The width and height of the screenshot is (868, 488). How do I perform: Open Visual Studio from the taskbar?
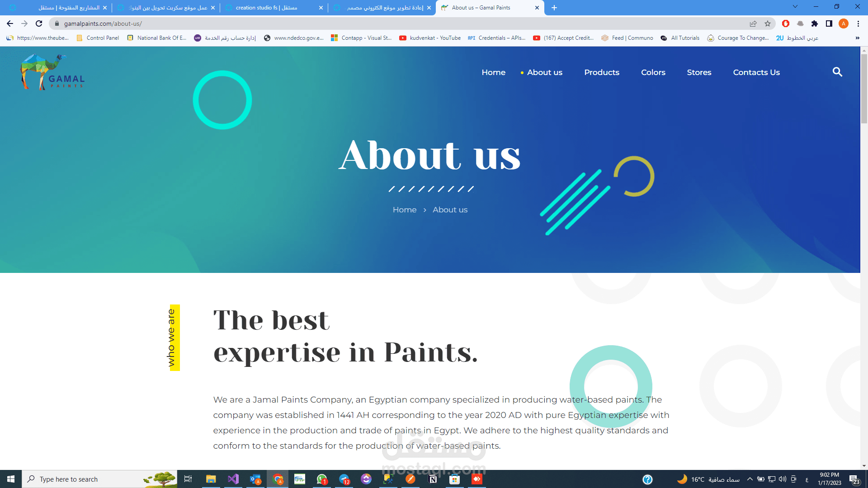(233, 479)
